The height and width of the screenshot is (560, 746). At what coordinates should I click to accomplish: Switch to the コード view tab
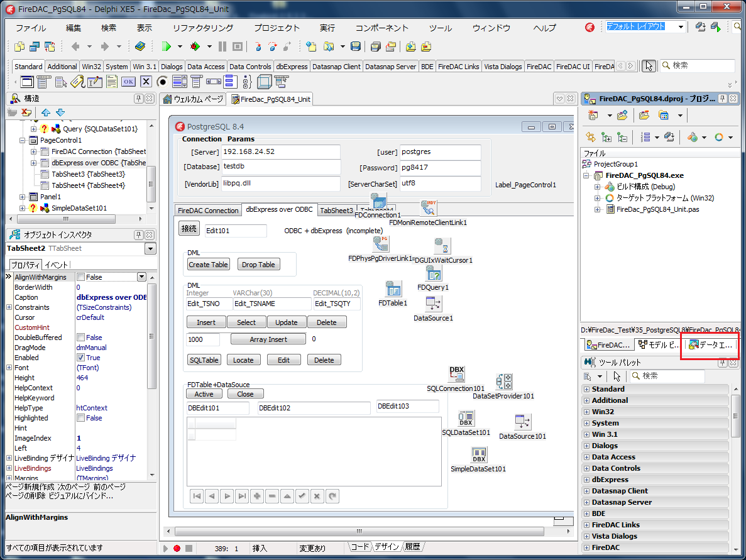click(359, 547)
